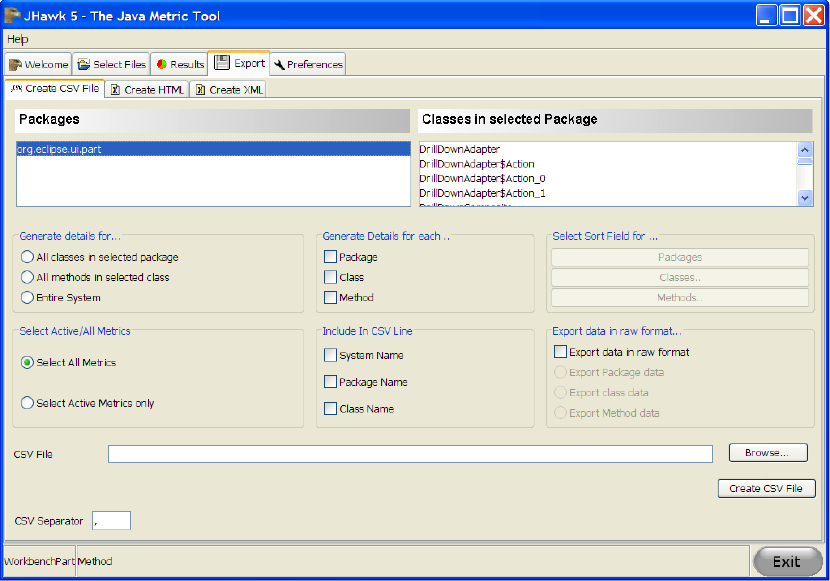This screenshot has width=830, height=581.
Task: Click the Methods.. sort field button
Action: [x=680, y=297]
